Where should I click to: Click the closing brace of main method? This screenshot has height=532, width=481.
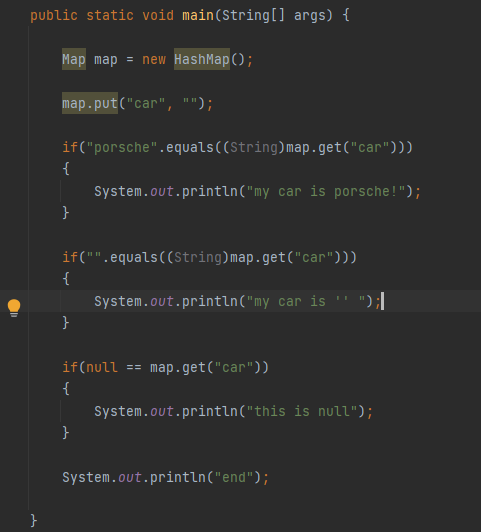(x=33, y=520)
